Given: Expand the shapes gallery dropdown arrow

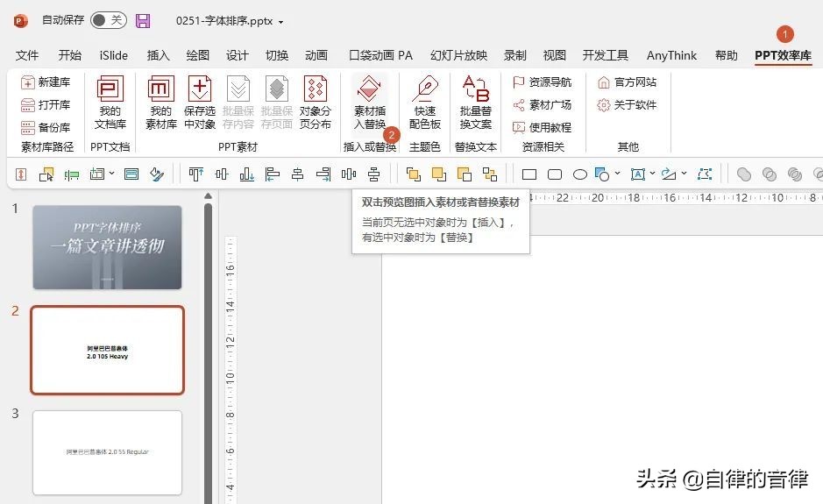Looking at the screenshot, I should point(617,173).
